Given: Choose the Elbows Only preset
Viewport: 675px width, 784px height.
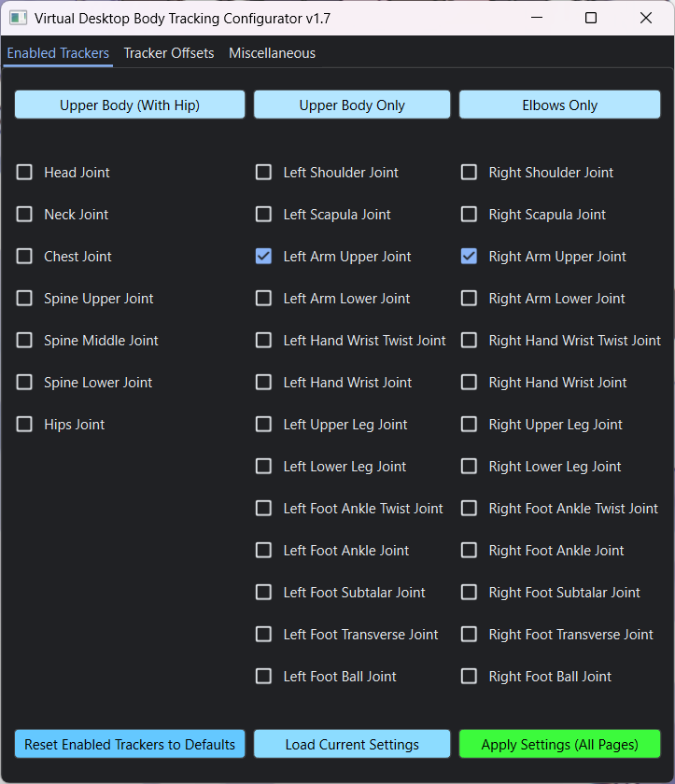Looking at the screenshot, I should tap(559, 105).
